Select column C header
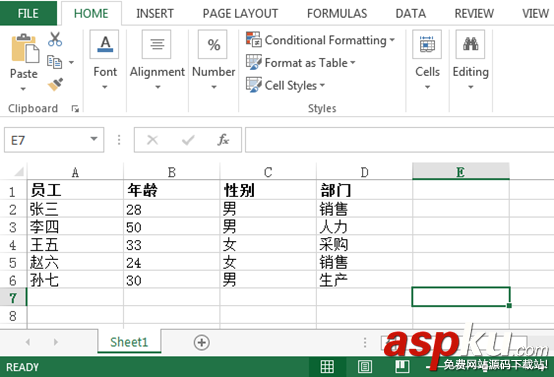The height and width of the screenshot is (377, 554). pyautogui.click(x=268, y=172)
